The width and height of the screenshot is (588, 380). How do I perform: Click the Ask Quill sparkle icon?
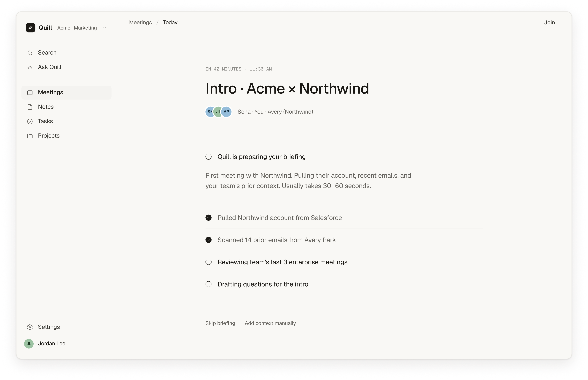30,67
